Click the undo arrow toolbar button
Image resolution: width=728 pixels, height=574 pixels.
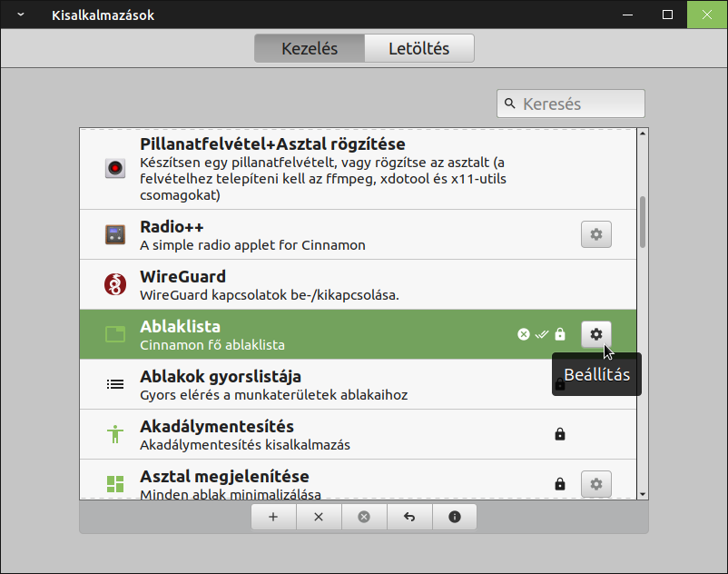409,517
